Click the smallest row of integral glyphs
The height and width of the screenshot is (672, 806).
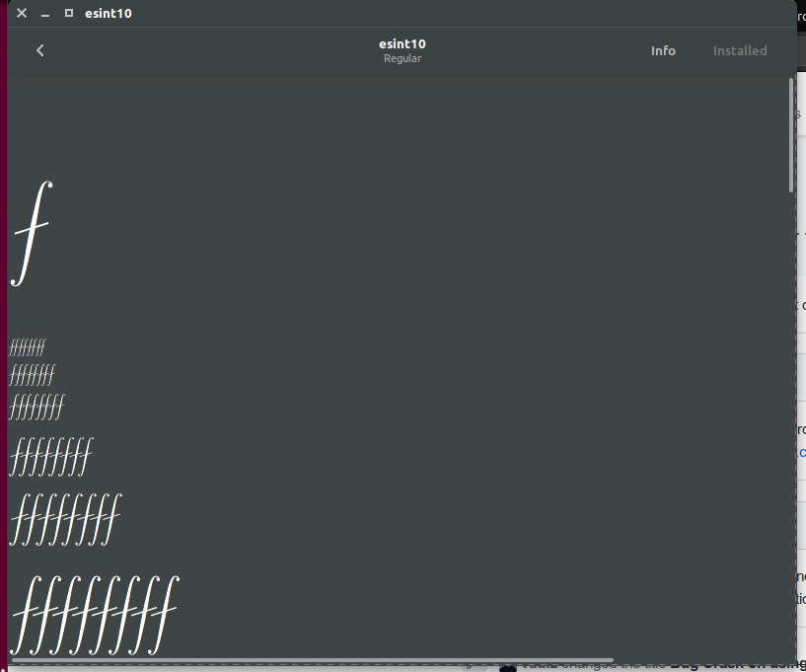coord(28,347)
